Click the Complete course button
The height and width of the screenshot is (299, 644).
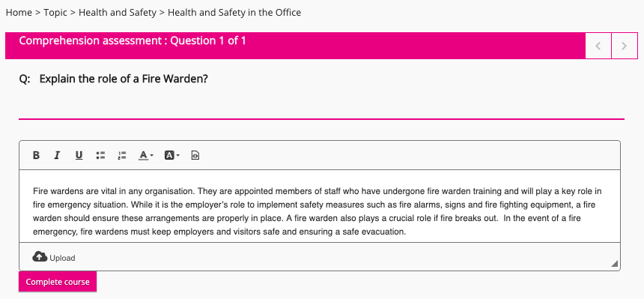[x=58, y=282]
